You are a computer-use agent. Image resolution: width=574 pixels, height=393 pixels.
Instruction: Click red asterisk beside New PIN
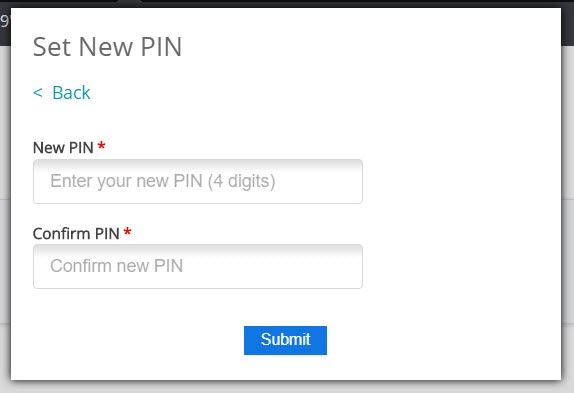click(101, 146)
